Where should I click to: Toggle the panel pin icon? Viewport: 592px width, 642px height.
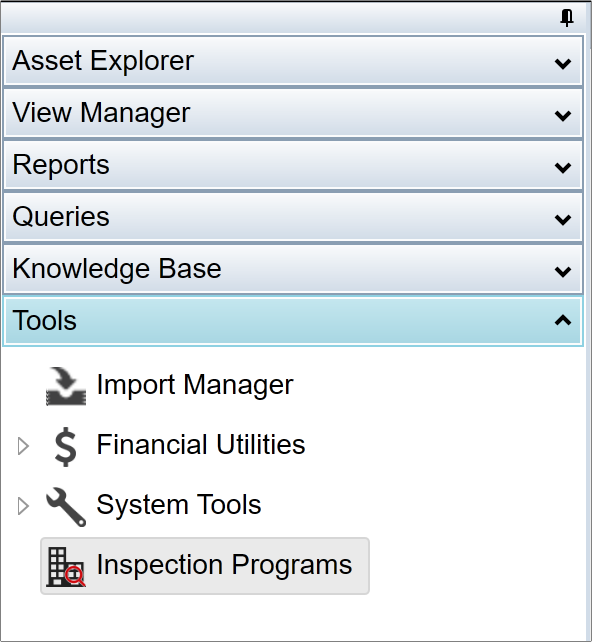click(x=567, y=18)
